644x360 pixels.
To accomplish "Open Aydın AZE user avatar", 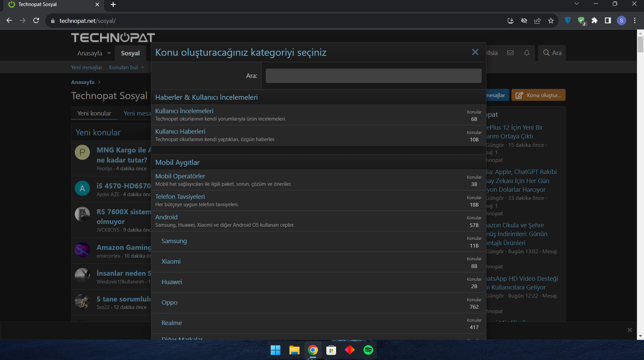I will (82, 188).
